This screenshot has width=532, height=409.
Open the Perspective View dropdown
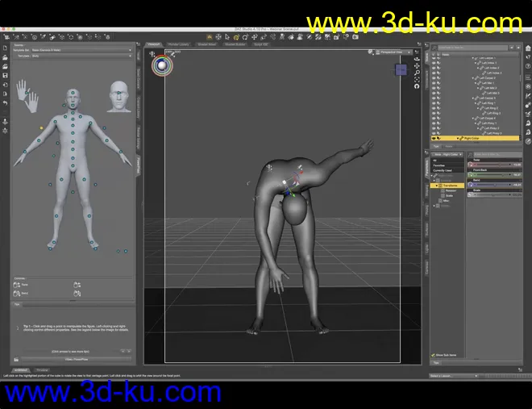click(393, 52)
